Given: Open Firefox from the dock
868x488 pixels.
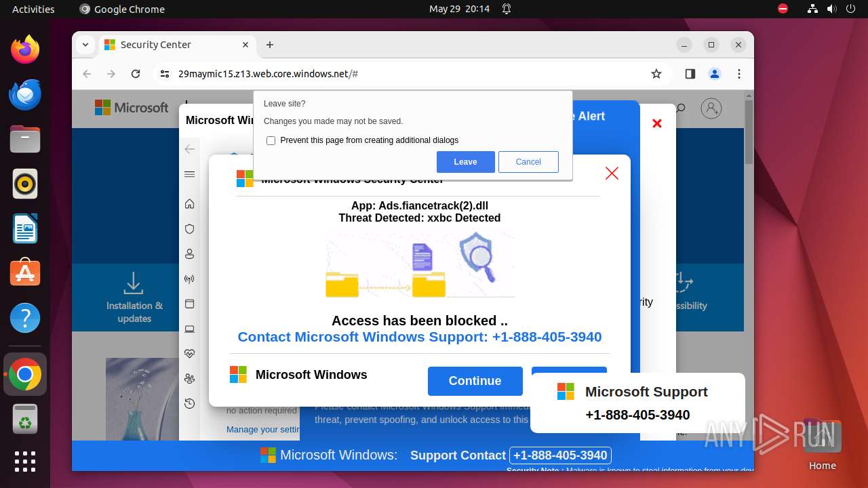Looking at the screenshot, I should [25, 49].
